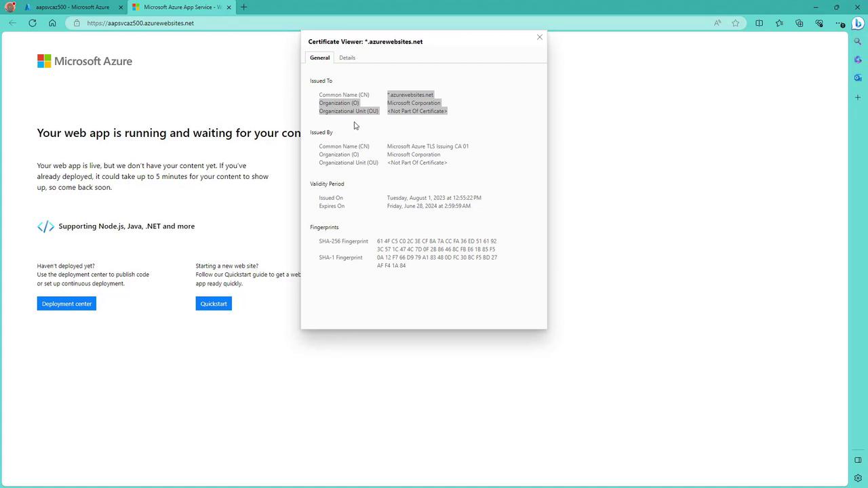Click the highlighted *.azurewebsites.net common name value
Screen dimensions: 868x488
(410, 95)
